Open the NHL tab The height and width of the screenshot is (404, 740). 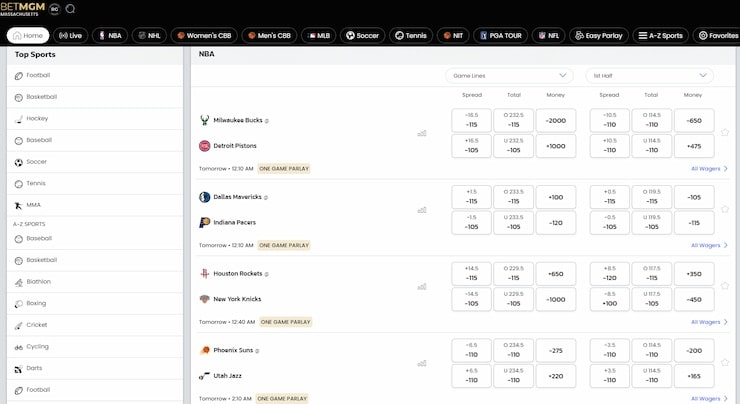point(149,35)
